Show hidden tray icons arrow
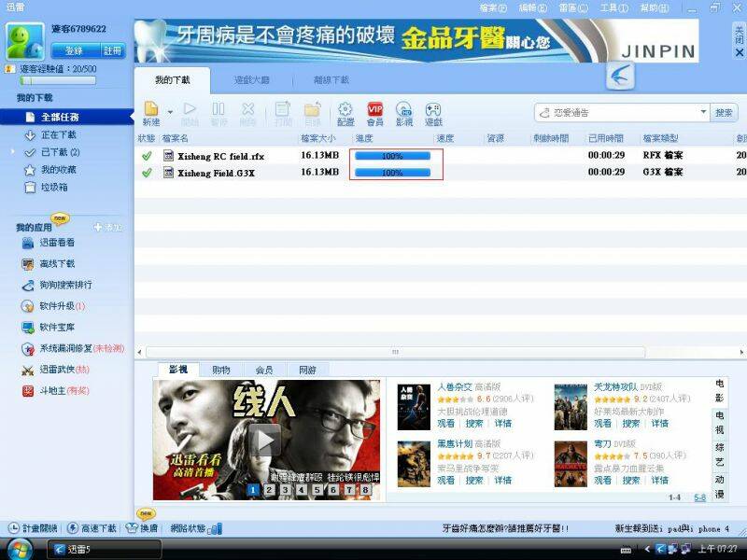747x560 pixels. 647,549
